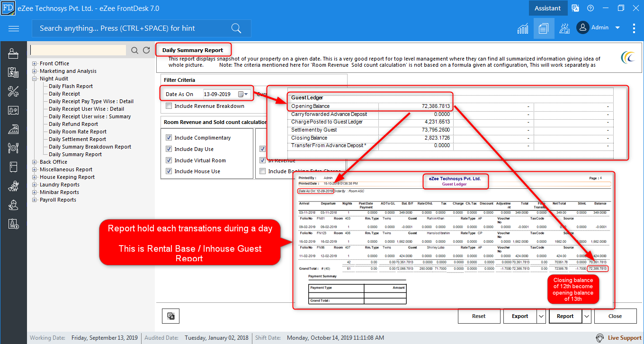This screenshot has height=344, width=644.
Task: Open the vertical three-dot options menu
Action: (x=634, y=28)
